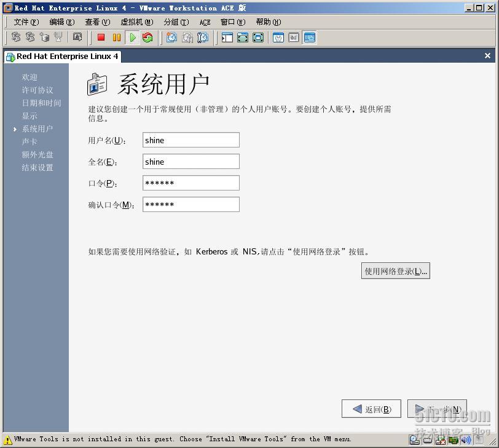Click the 日期和时间 step in sidebar

[x=41, y=103]
